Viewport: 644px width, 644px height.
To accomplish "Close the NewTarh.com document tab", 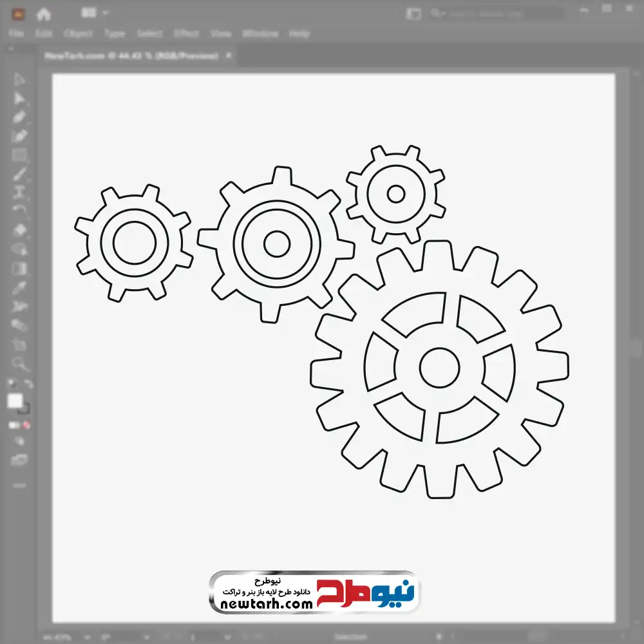I will coord(229,56).
